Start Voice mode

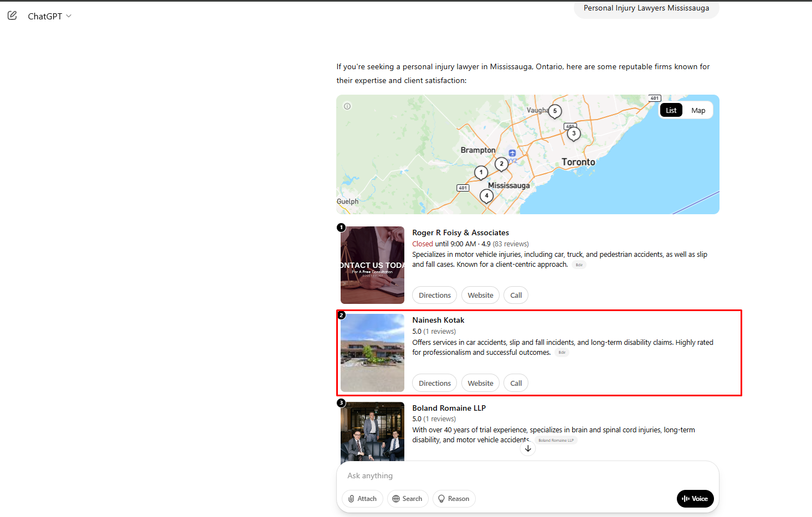point(695,499)
